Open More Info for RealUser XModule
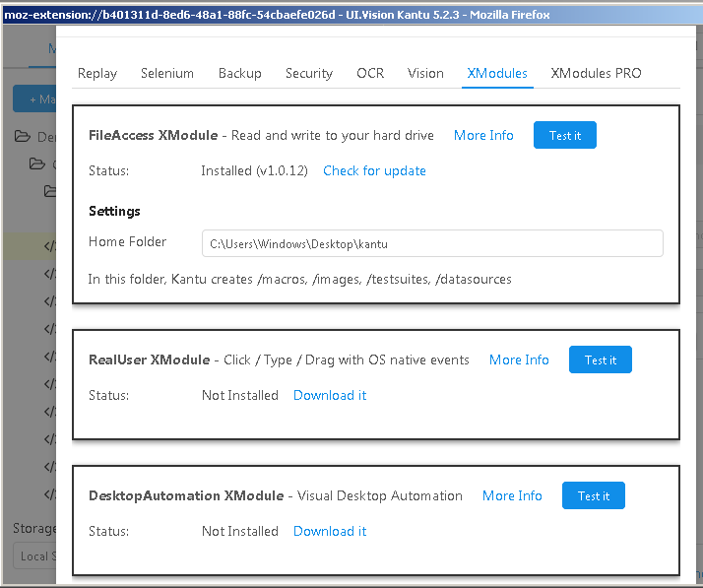Image resolution: width=703 pixels, height=588 pixels. [x=519, y=359]
